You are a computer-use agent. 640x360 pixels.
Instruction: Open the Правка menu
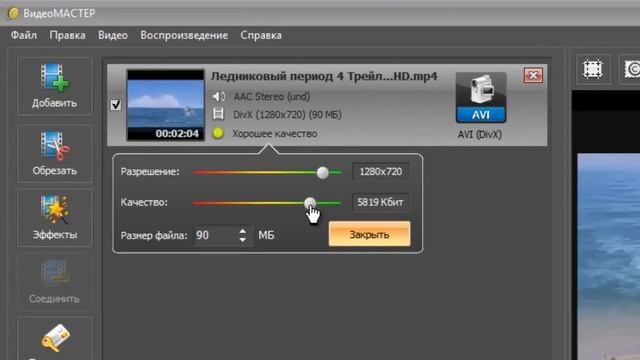point(67,36)
